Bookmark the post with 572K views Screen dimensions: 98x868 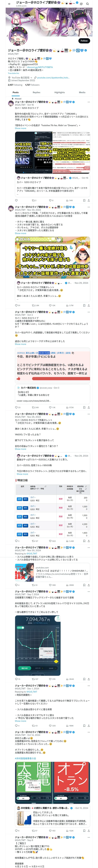[84, 407]
